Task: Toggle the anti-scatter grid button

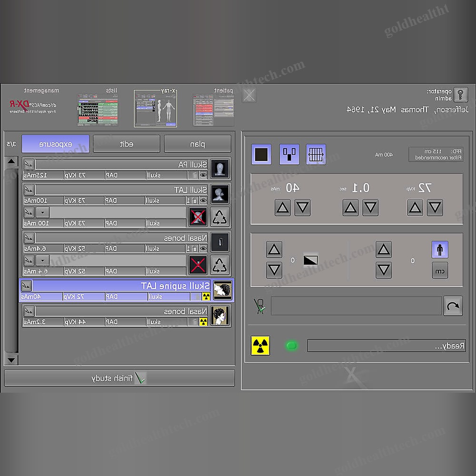Action: click(316, 154)
